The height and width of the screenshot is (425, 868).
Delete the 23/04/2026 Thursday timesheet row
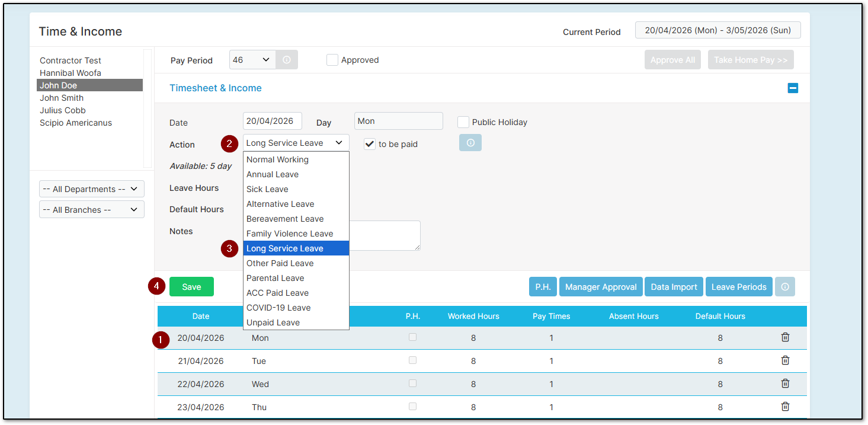(785, 407)
